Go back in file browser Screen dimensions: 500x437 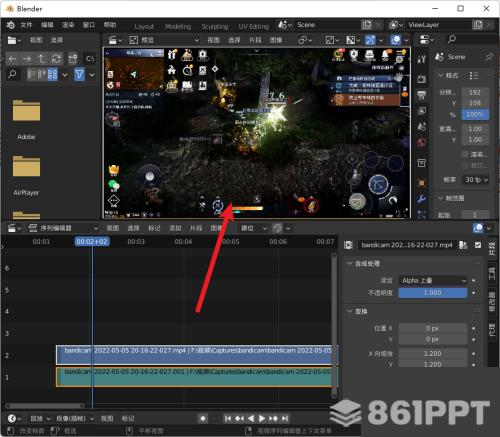13,59
